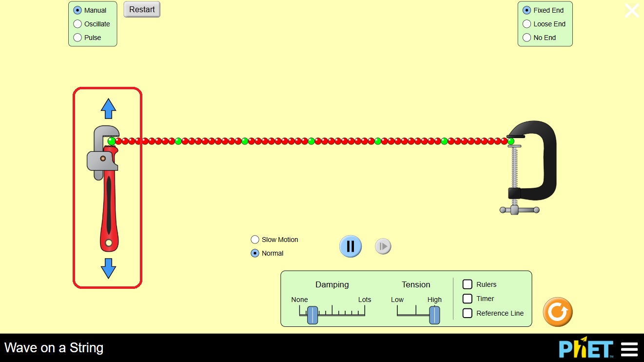Show the Reference Line

[468, 313]
